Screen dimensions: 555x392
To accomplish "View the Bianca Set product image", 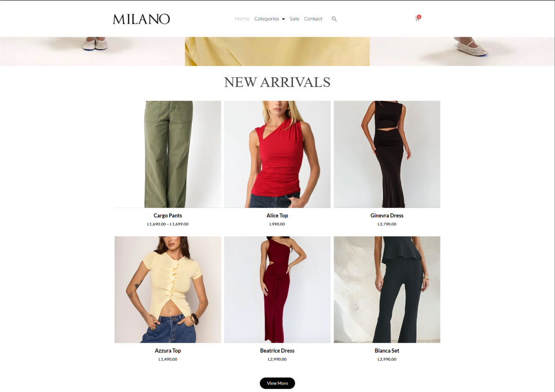I will pos(387,289).
